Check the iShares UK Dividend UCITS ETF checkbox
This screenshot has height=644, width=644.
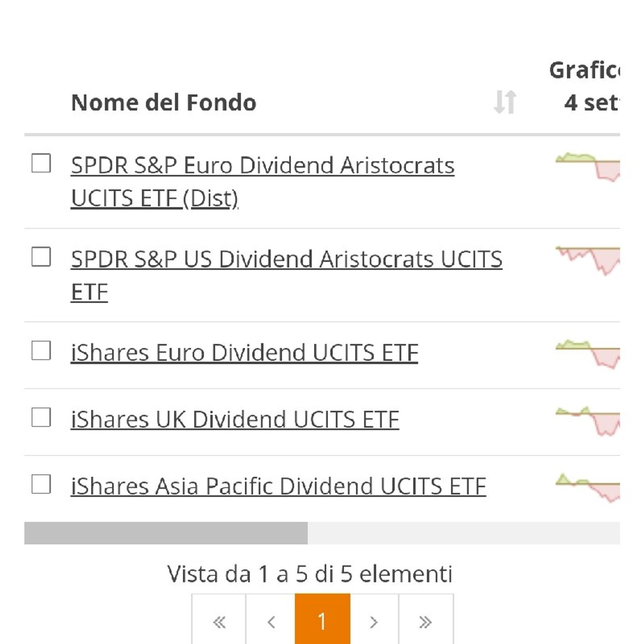pos(40,418)
